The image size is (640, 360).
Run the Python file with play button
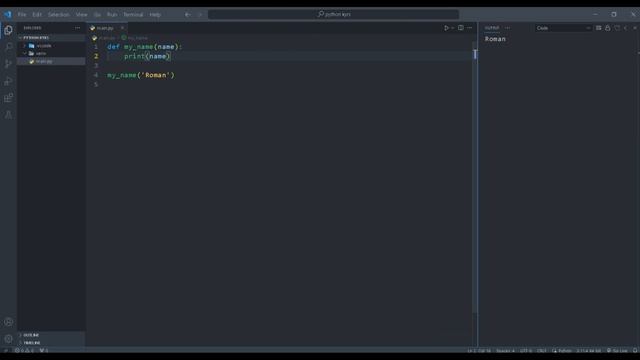coord(446,28)
